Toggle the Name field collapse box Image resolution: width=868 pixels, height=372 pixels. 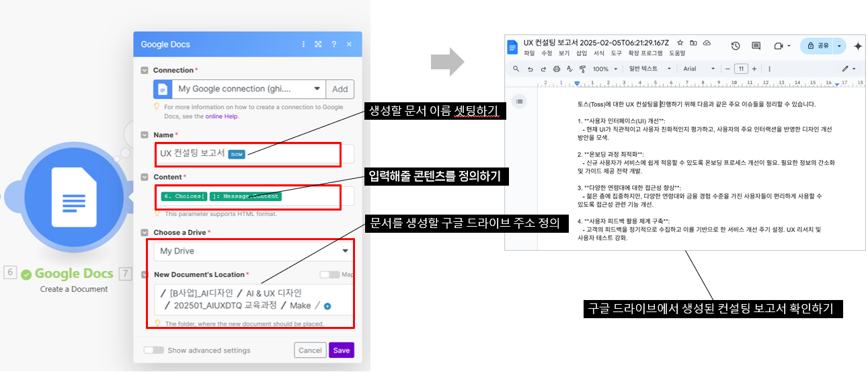(x=145, y=135)
